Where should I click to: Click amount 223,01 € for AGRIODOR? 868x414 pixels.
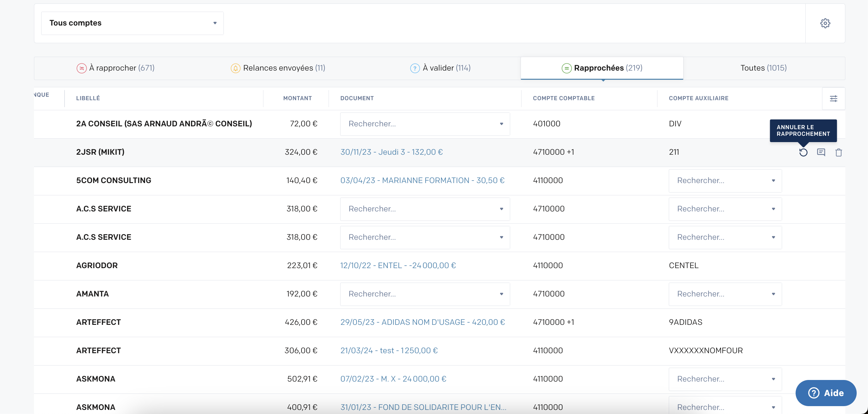pos(302,266)
